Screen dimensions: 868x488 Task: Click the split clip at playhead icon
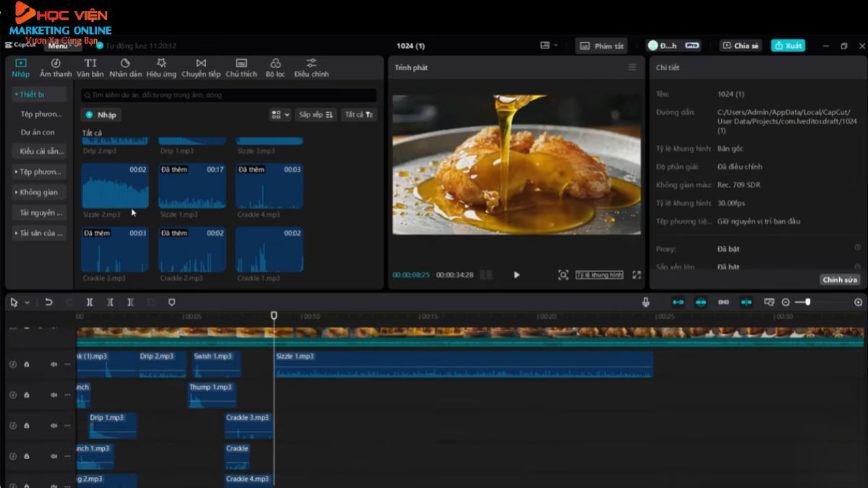[90, 302]
